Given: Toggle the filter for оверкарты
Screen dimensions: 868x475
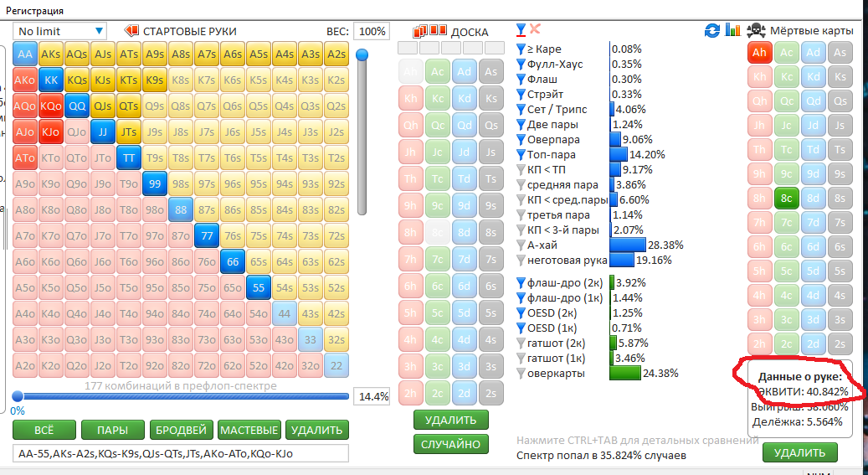Looking at the screenshot, I should tap(521, 374).
